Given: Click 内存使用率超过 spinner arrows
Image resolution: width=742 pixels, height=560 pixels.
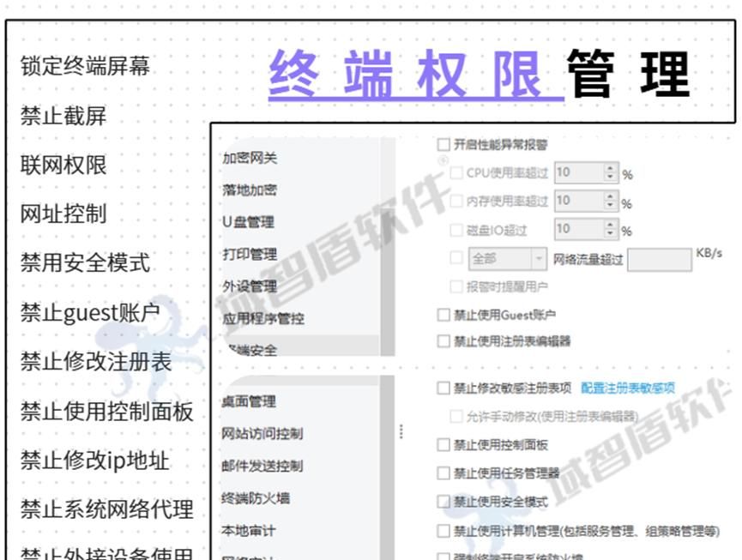Looking at the screenshot, I should click(x=610, y=201).
